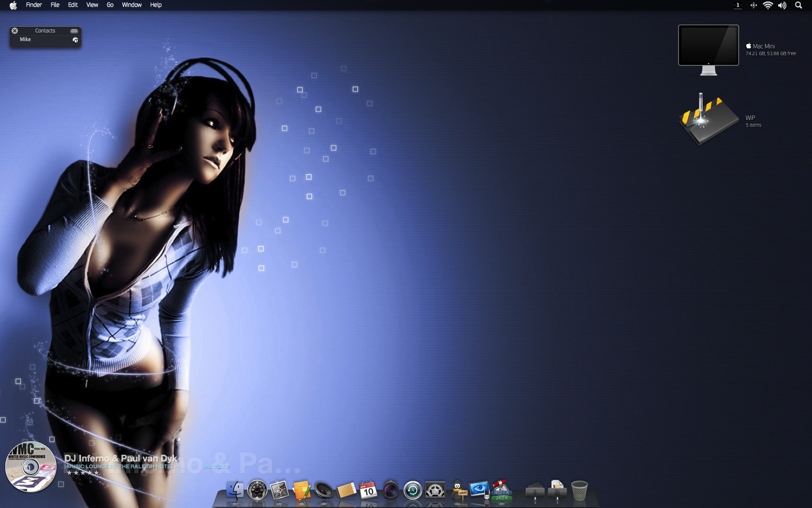The height and width of the screenshot is (508, 812).
Task: Click the Wi-Fi status icon
Action: pos(768,5)
